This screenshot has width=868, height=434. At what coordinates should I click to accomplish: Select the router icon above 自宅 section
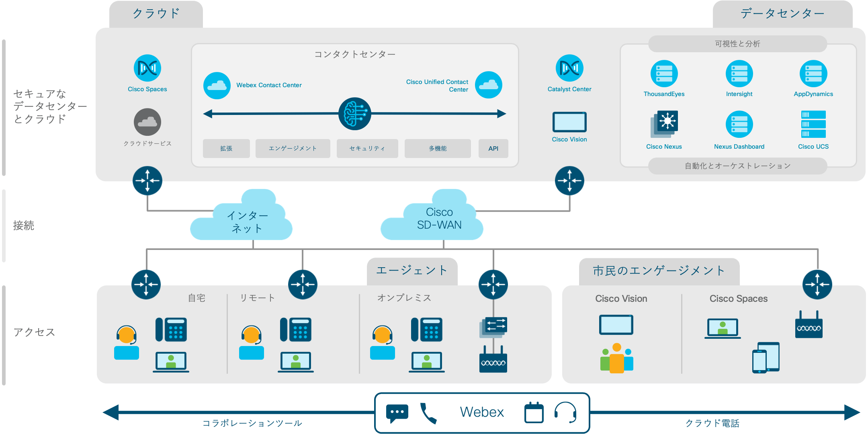click(146, 285)
